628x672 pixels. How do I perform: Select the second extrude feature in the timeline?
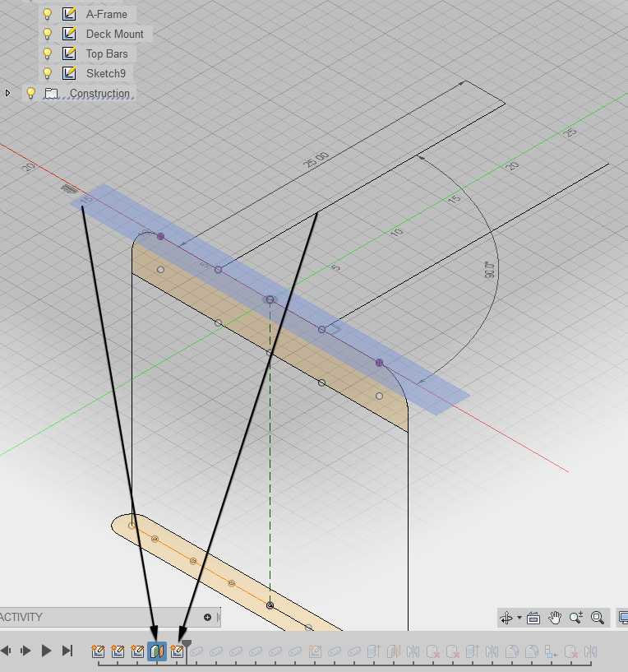click(x=473, y=651)
